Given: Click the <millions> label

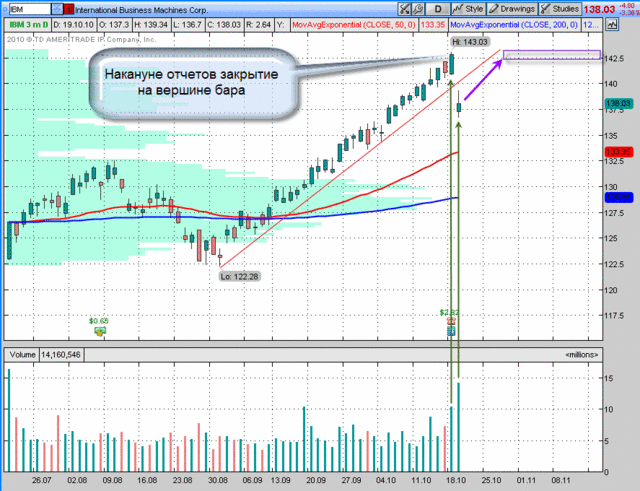Looking at the screenshot, I should click(582, 355).
